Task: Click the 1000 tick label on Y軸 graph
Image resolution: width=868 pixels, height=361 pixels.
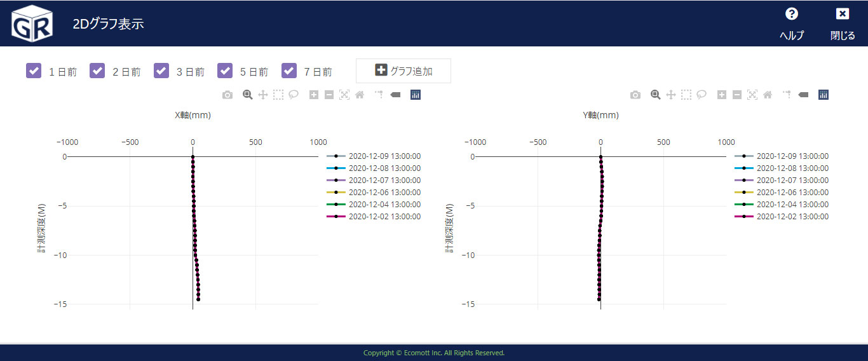Action: click(726, 142)
